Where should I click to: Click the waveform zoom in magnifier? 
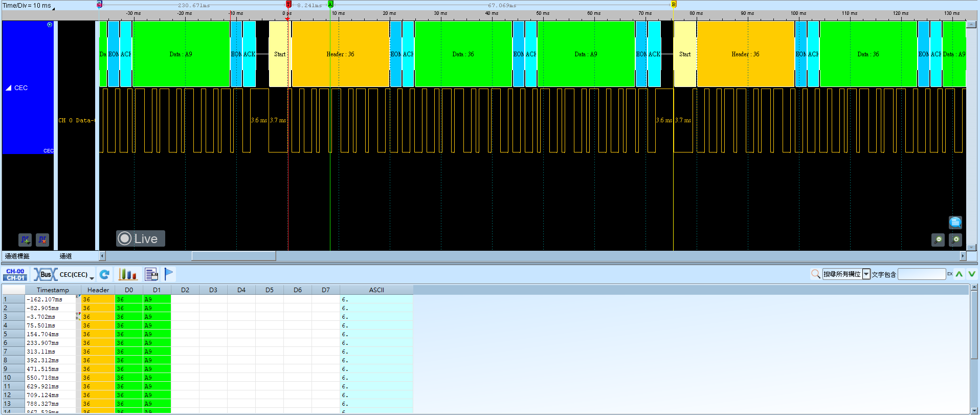click(x=955, y=239)
